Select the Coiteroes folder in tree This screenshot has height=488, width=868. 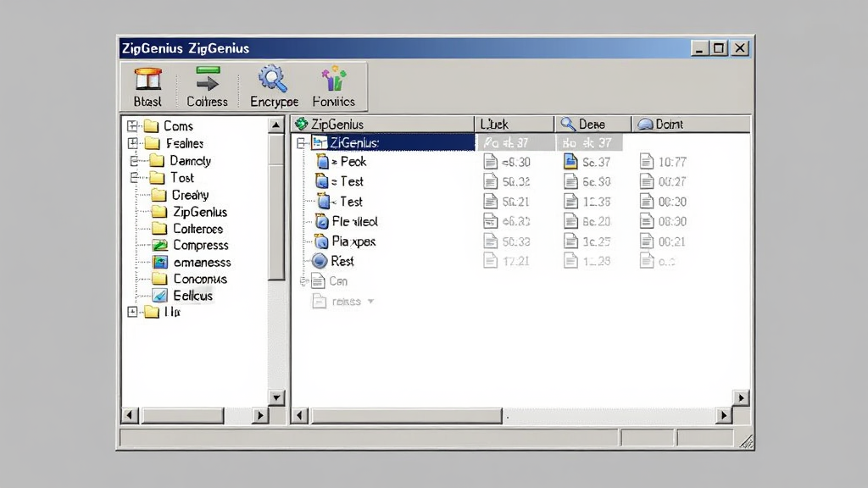pos(187,229)
